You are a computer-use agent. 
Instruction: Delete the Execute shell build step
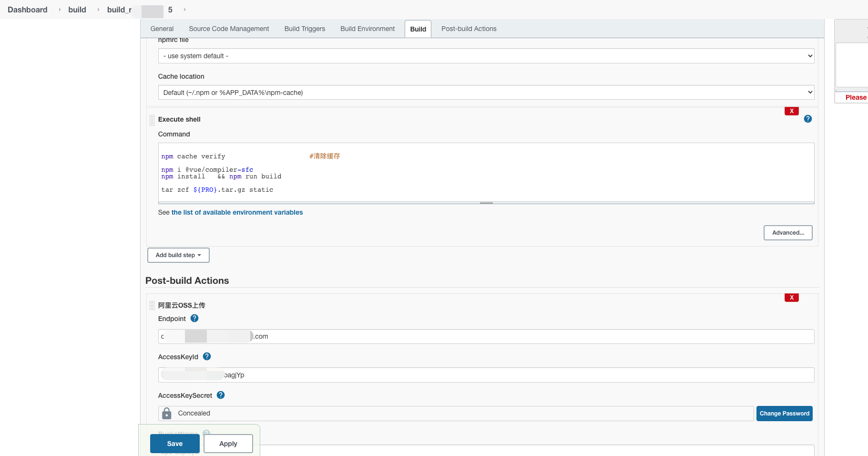click(x=791, y=111)
